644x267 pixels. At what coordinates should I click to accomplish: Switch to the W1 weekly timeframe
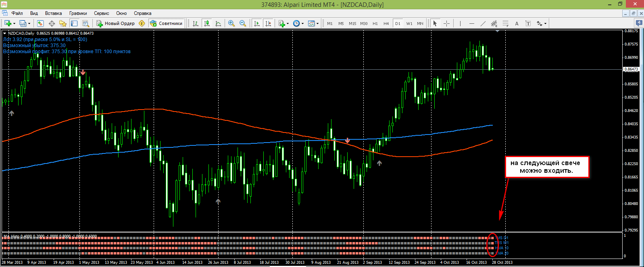pyautogui.click(x=409, y=23)
